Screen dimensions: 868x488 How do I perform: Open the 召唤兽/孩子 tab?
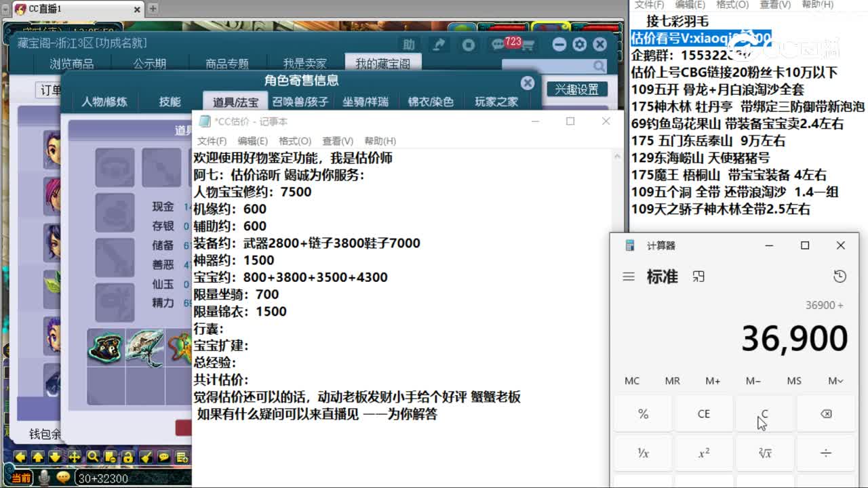[300, 102]
